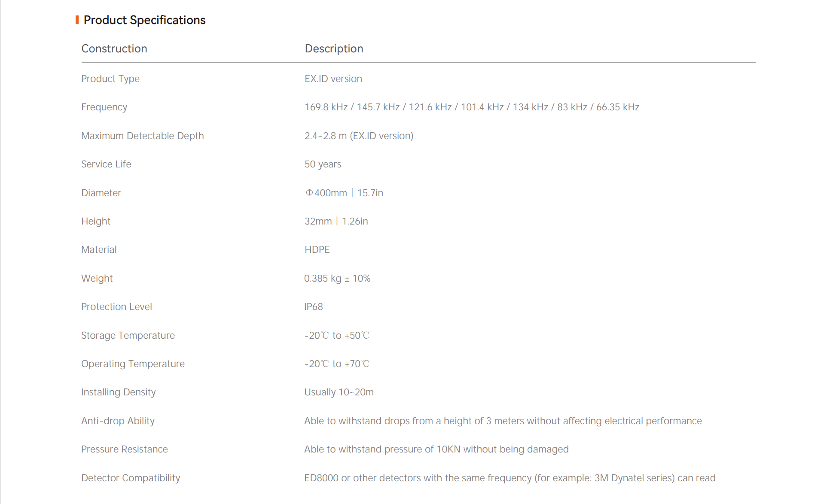Click the ED8000 detector compatibility text

coord(510,478)
